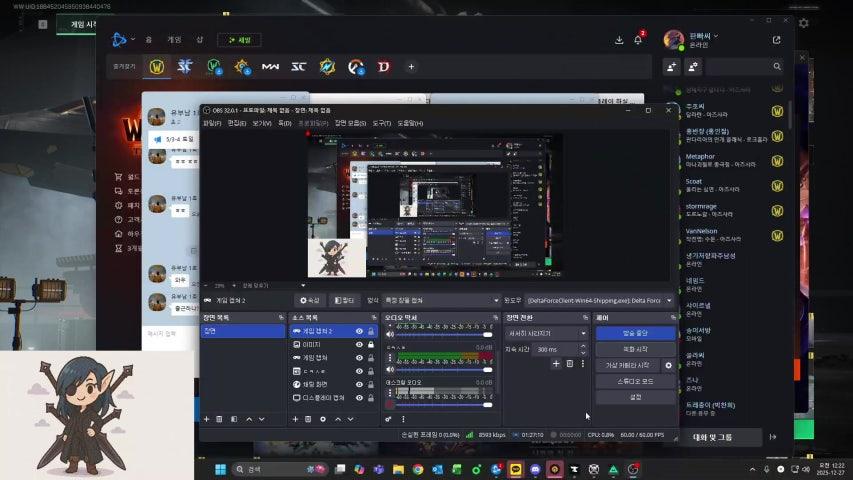Click the 방송 중단 streaming button
Screen dimensions: 853x480
click(x=635, y=333)
